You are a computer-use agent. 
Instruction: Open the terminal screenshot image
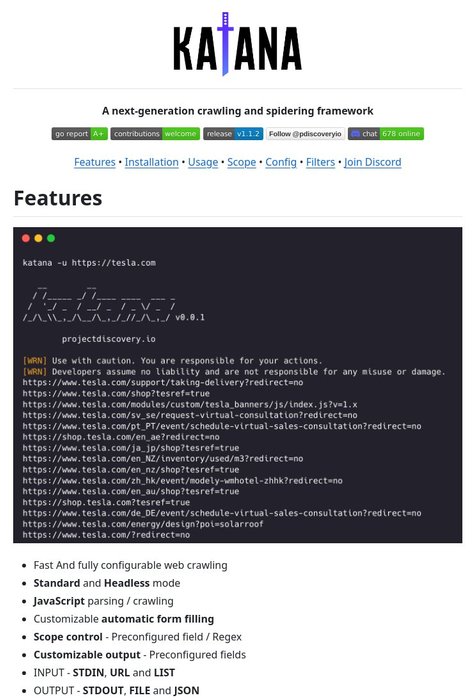[x=237, y=385]
